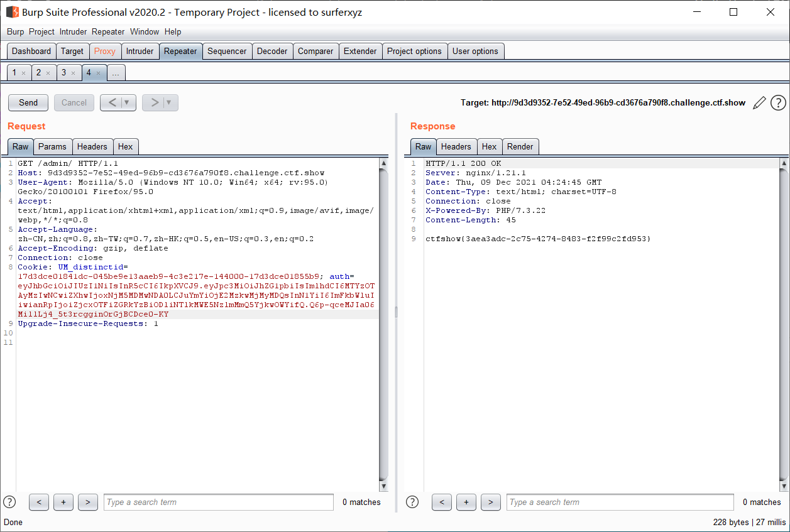The width and height of the screenshot is (790, 532).
Task: Jump to previous match in request search
Action: [x=39, y=502]
